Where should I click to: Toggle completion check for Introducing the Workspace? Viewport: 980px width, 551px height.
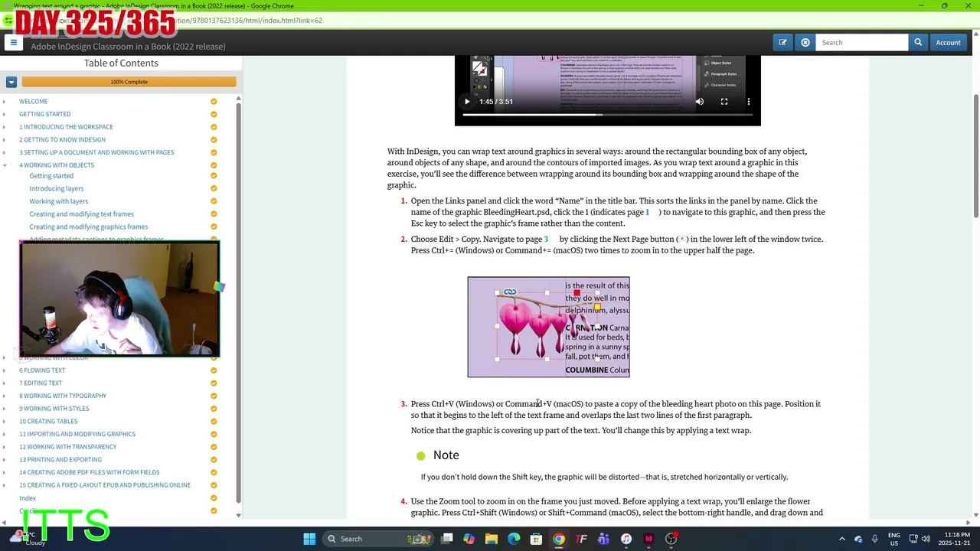pyautogui.click(x=214, y=127)
